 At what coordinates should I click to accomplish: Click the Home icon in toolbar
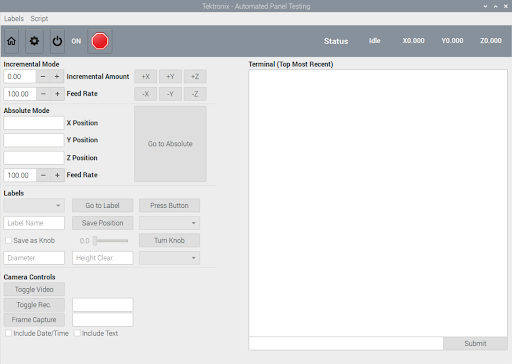click(11, 41)
